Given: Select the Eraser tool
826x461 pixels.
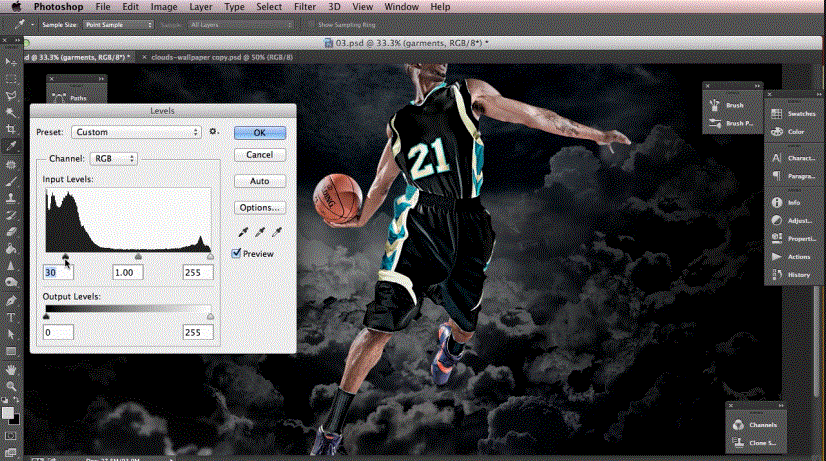Looking at the screenshot, I should (11, 232).
